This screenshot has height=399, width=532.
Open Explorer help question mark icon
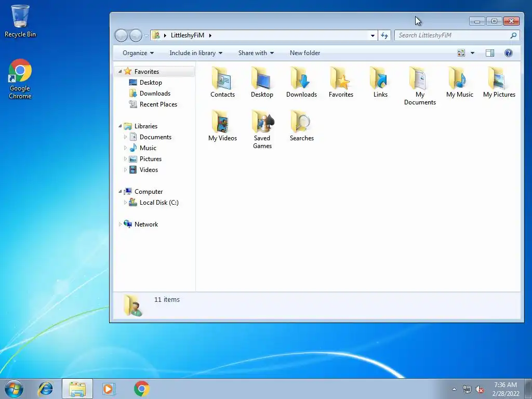[x=508, y=53]
